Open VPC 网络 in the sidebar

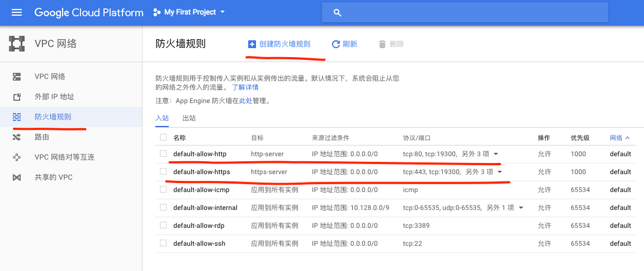[x=71, y=77]
